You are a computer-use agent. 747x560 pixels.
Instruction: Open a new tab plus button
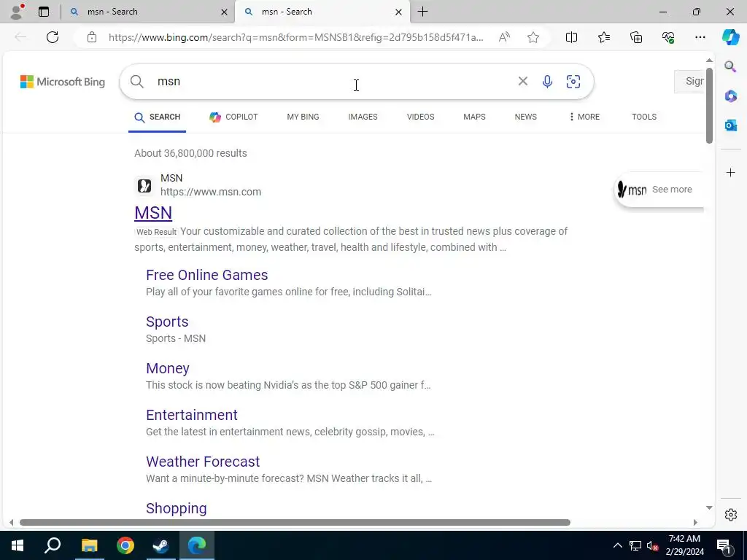422,12
